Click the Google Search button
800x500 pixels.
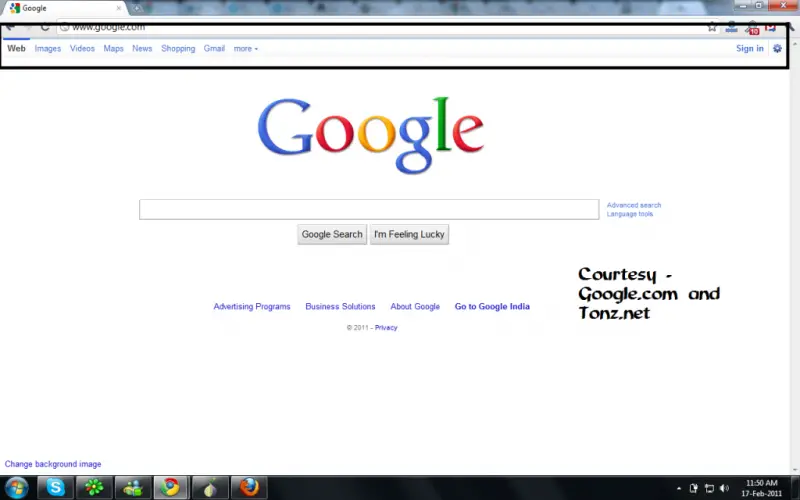[x=332, y=234]
